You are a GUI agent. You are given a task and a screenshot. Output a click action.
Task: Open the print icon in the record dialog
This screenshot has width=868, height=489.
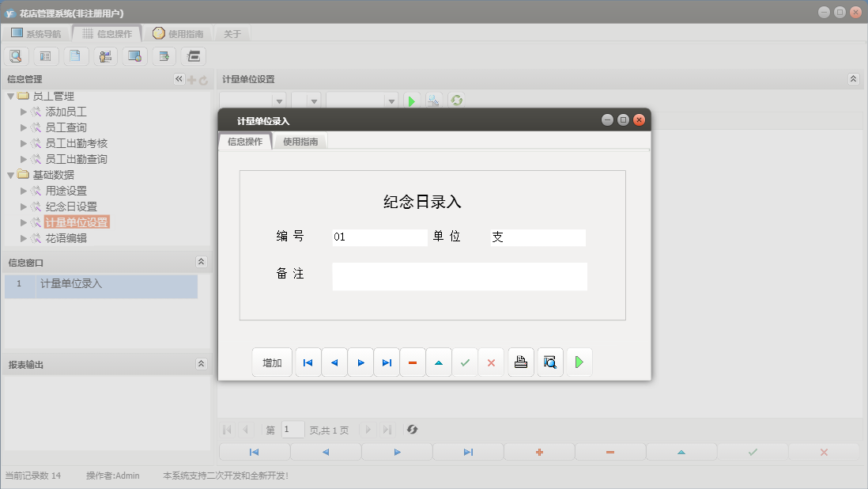pyautogui.click(x=520, y=362)
